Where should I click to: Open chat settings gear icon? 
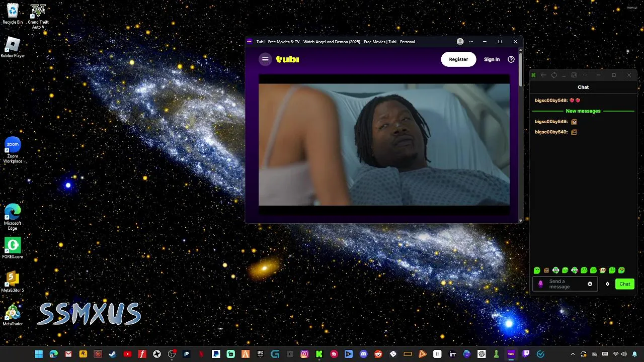click(607, 284)
